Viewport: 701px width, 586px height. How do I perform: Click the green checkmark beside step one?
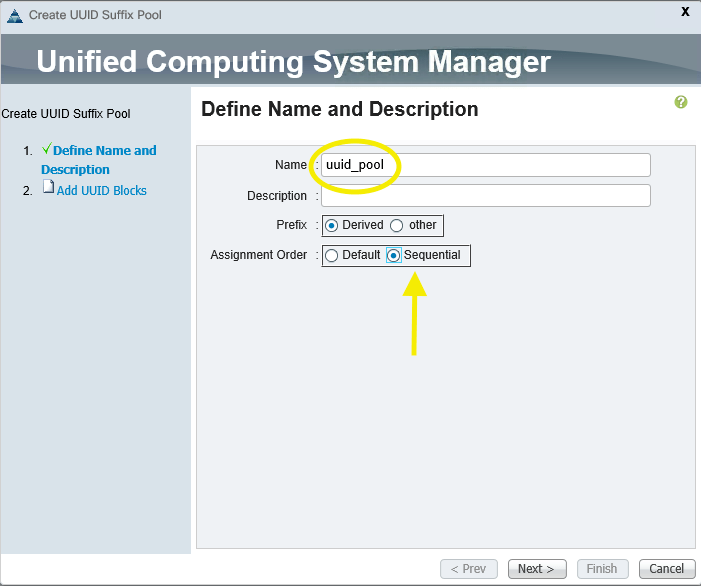(x=46, y=150)
